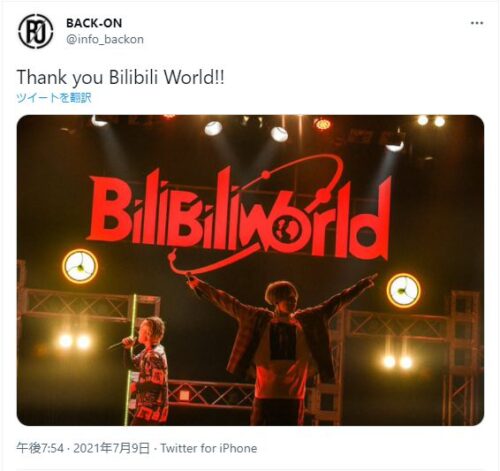This screenshot has height=471, width=500.
Task: Open the timestamp 午後7:54 link
Action: coord(40,448)
